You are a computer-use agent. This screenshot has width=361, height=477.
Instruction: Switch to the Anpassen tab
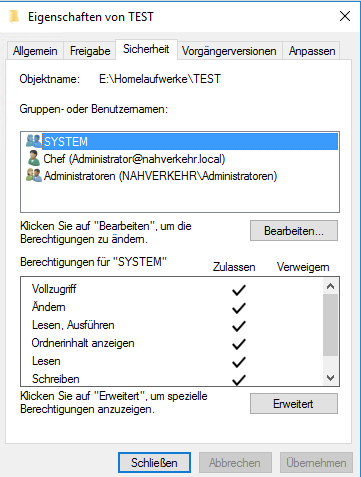(312, 51)
